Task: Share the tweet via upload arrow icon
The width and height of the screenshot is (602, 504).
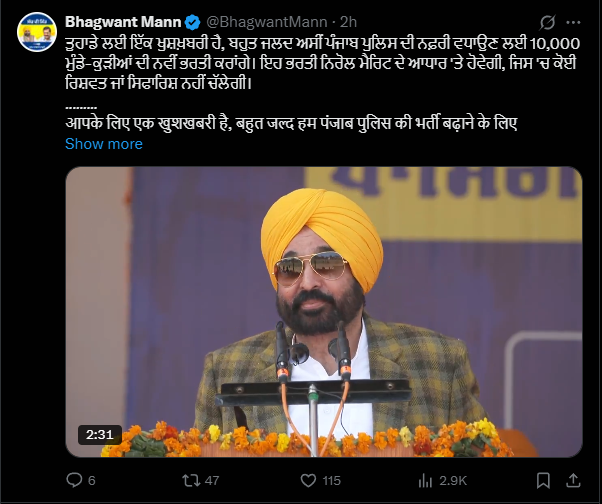Action: click(573, 480)
